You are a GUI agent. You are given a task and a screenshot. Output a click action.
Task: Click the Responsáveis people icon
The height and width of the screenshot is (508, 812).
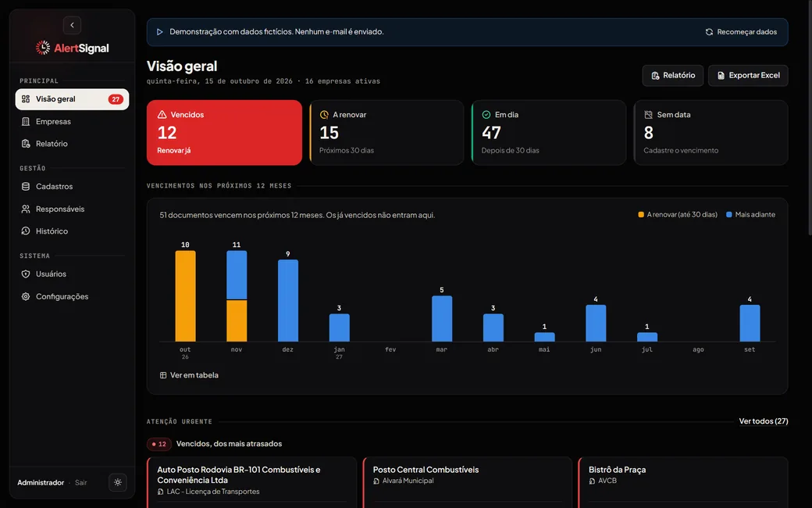pyautogui.click(x=25, y=209)
